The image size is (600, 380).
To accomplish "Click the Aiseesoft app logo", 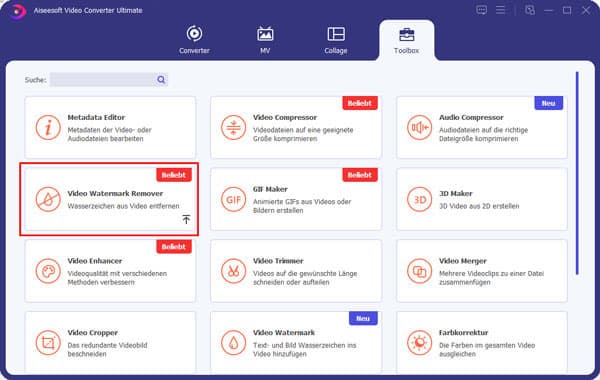I will point(17,11).
